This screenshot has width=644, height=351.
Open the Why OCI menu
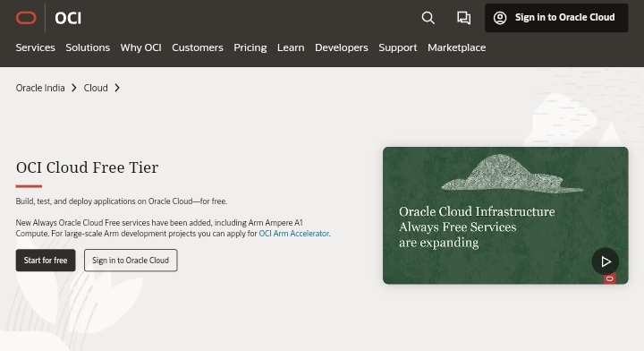point(141,47)
